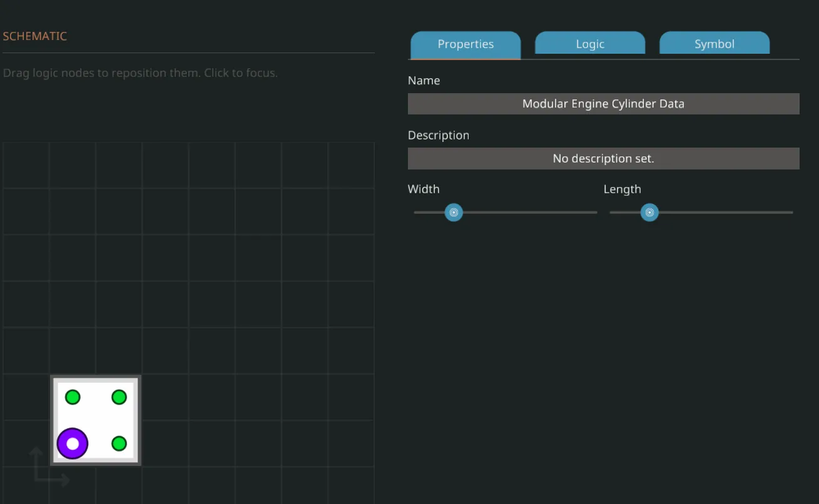Grab the Width slider handle
Screen dimensions: 819x504
tap(454, 213)
